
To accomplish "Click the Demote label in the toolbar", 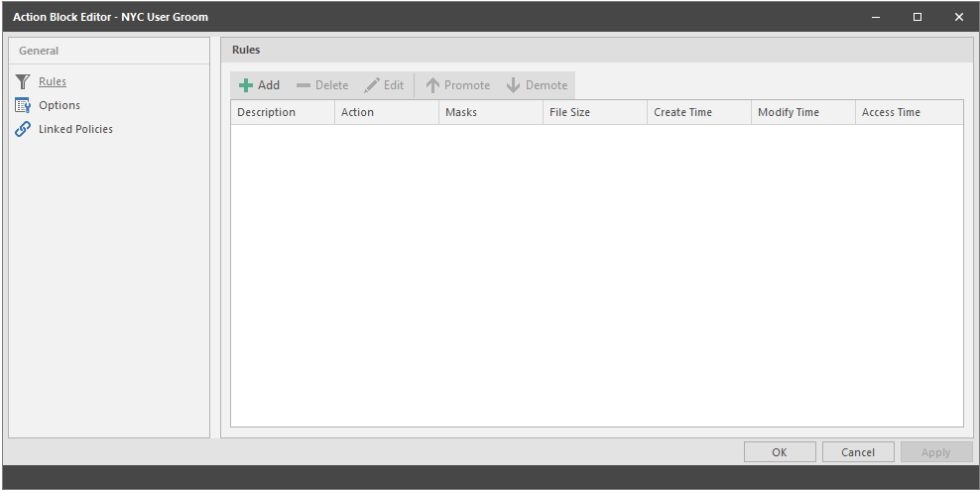I will coord(547,85).
